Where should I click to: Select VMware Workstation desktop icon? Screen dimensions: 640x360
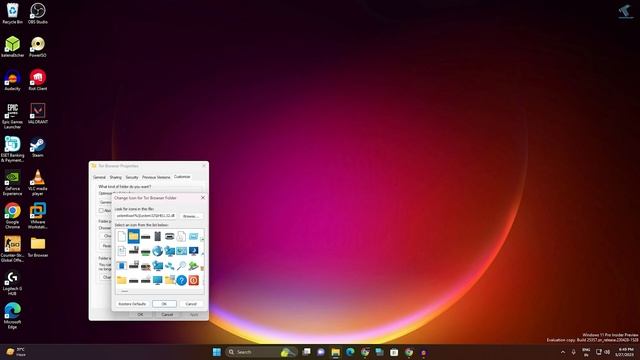(x=38, y=216)
